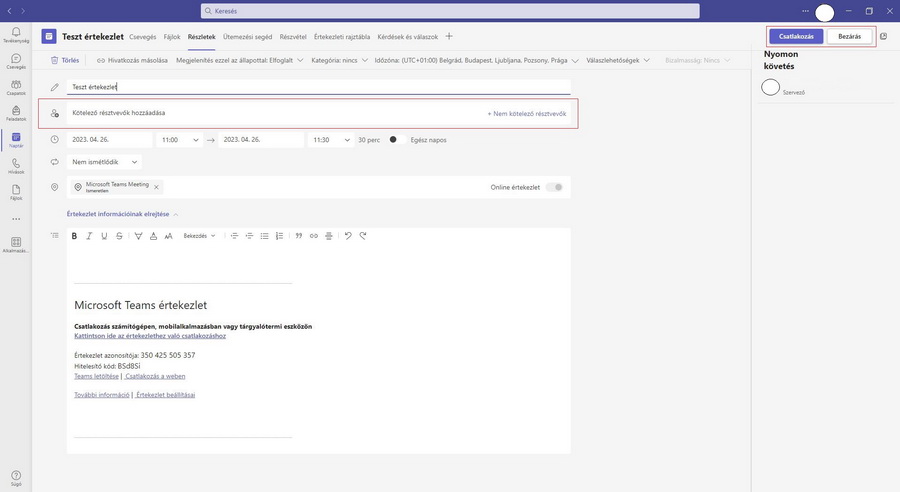Open Tevékenység notifications in the sidebar
Screen dimensions: 900x492
pyautogui.click(x=16, y=35)
